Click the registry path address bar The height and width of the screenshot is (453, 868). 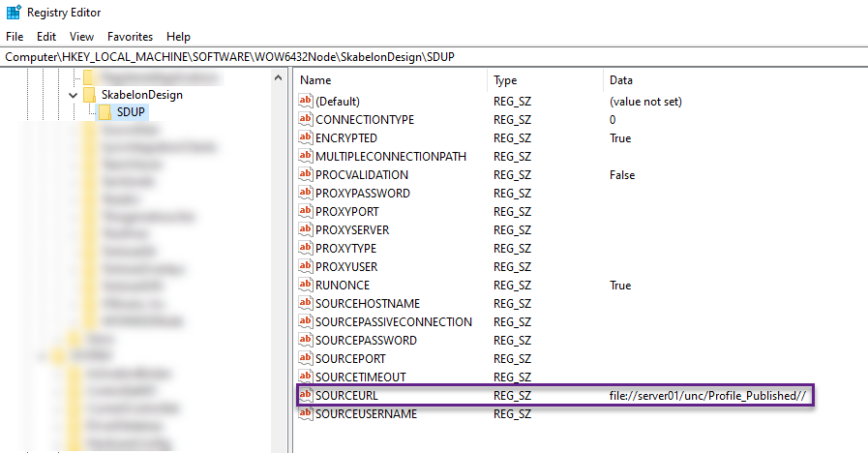434,57
